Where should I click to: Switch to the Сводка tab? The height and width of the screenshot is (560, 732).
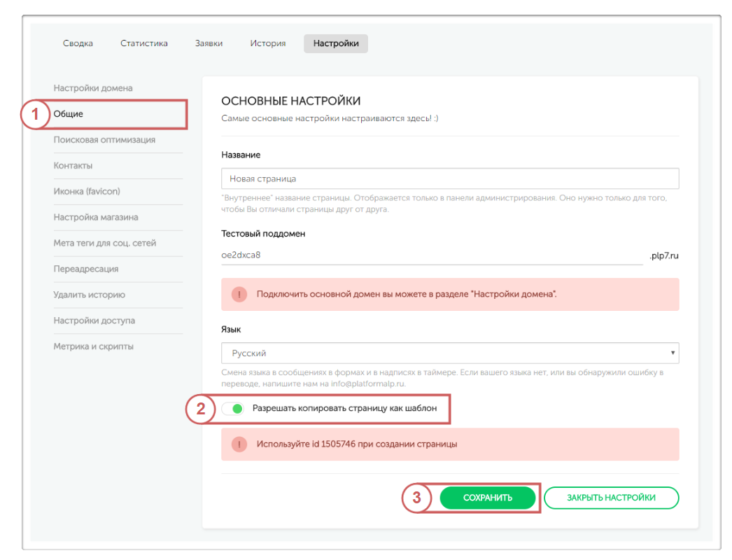pyautogui.click(x=78, y=43)
